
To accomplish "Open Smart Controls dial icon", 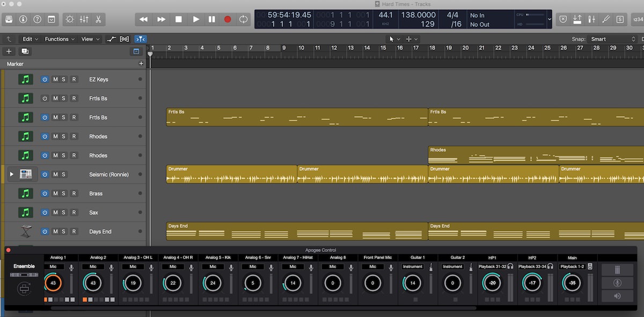I will (70, 19).
